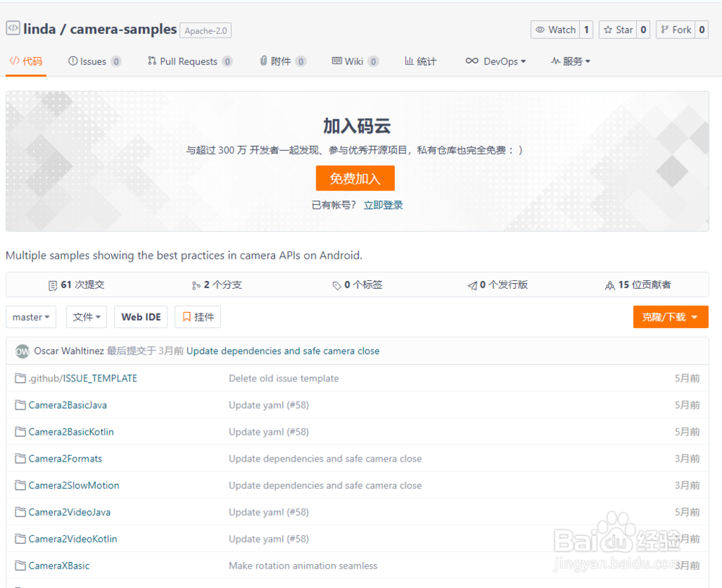Viewport: 722px width, 588px height.
Task: Click the Fork branch icon
Action: pos(664,30)
